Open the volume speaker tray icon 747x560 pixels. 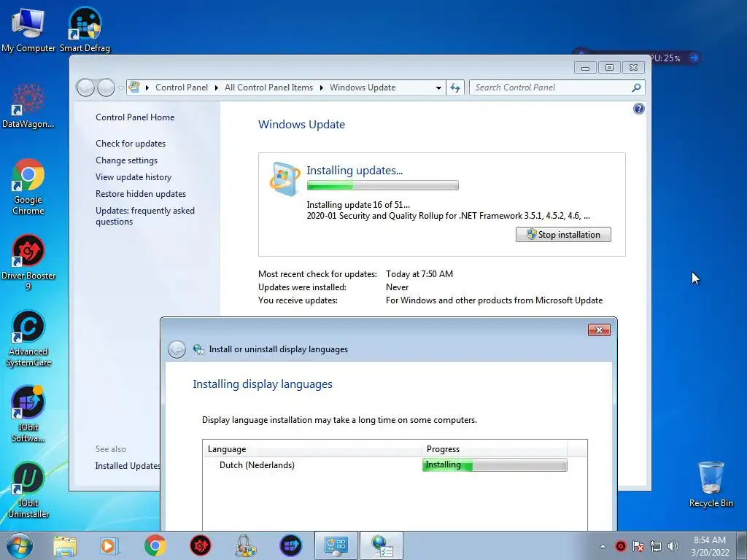point(673,546)
